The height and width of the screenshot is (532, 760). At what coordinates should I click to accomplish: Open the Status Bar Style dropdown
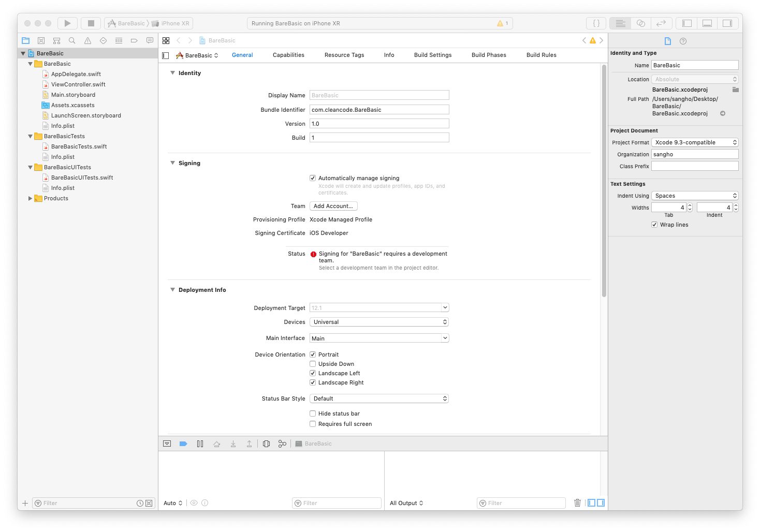(379, 398)
